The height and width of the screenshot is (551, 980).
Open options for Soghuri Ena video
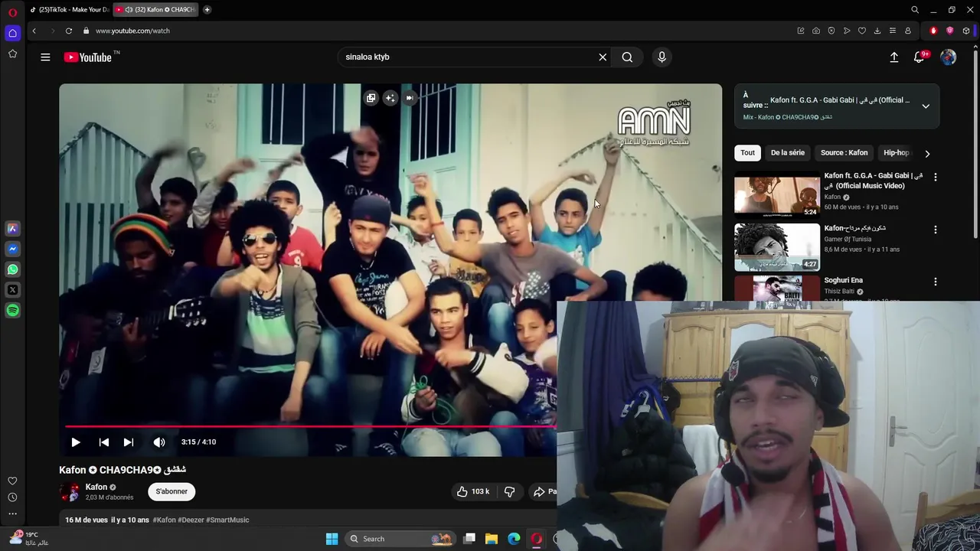point(935,281)
